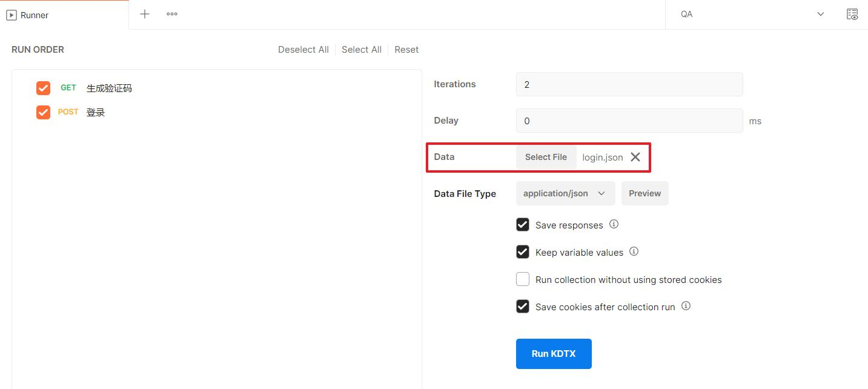Open the three-dot tab options menu
The image size is (868, 389).
[172, 14]
